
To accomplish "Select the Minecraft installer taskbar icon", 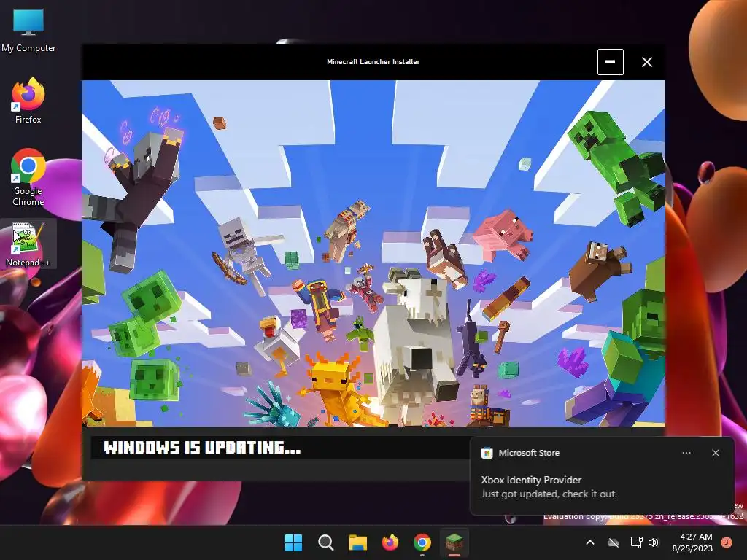I will click(454, 542).
